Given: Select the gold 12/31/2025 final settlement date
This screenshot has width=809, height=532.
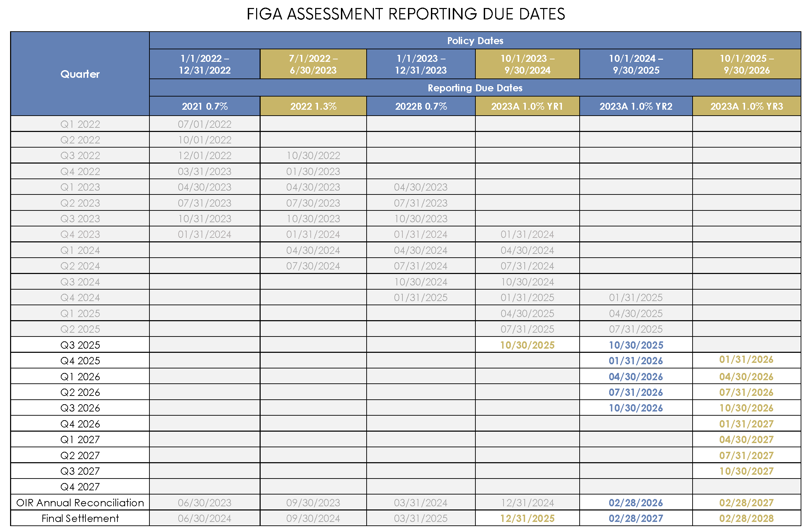Looking at the screenshot, I should pyautogui.click(x=527, y=518).
